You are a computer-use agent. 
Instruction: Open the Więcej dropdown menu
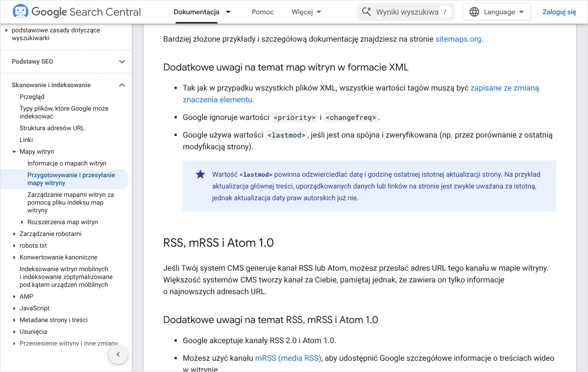pyautogui.click(x=306, y=12)
